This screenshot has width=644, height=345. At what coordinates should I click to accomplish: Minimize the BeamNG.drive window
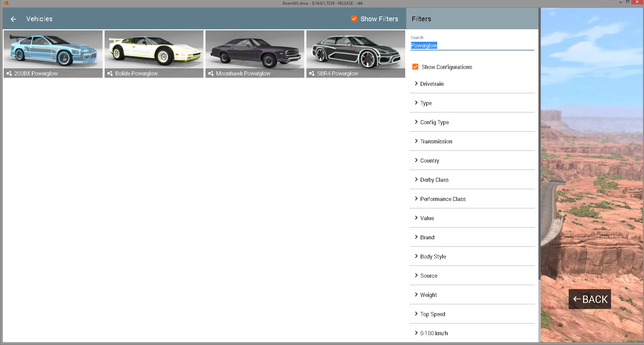click(x=620, y=2)
